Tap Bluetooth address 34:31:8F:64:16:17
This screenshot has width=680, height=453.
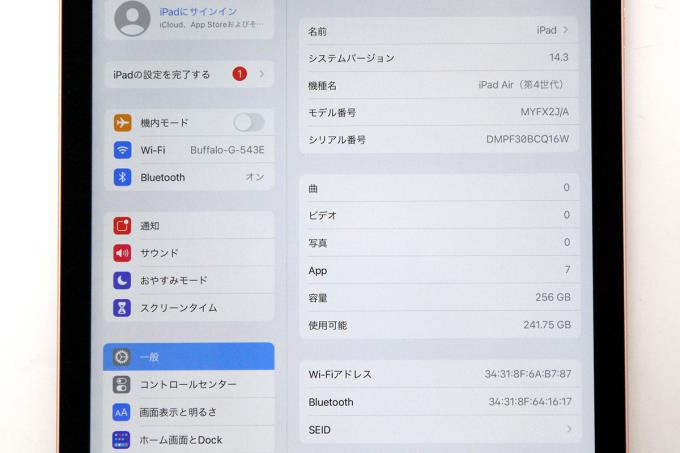pos(530,401)
